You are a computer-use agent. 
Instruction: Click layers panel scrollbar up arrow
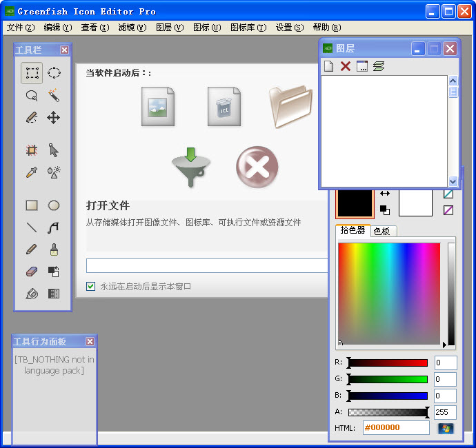453,81
